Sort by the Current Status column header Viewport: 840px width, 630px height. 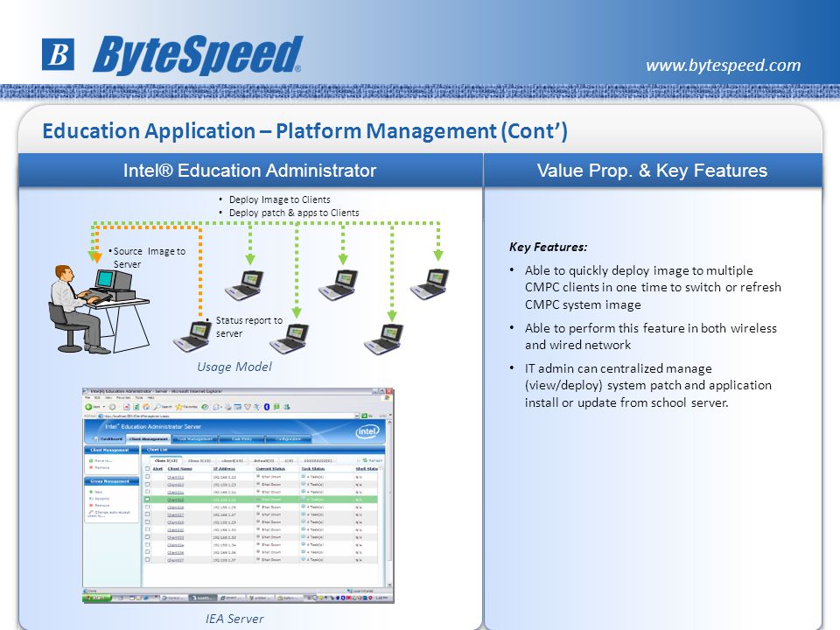click(x=270, y=469)
